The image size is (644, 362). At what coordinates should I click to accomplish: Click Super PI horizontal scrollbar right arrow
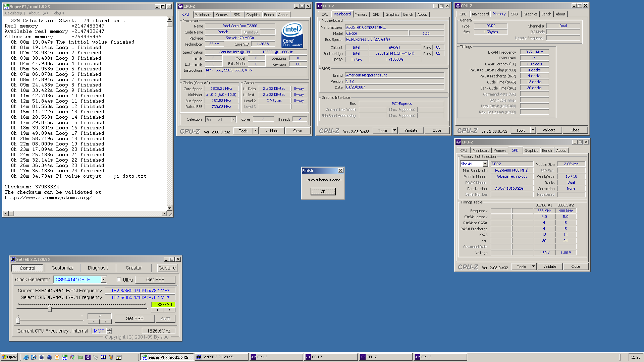(164, 214)
